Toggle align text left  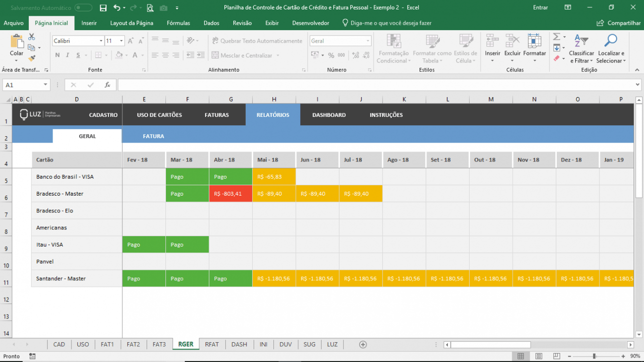pos(155,55)
